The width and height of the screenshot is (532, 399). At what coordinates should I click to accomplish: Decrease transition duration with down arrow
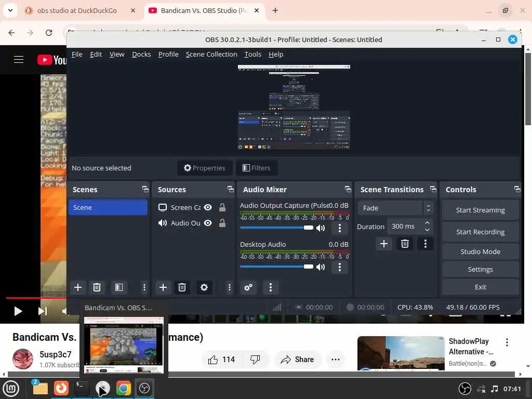click(427, 230)
